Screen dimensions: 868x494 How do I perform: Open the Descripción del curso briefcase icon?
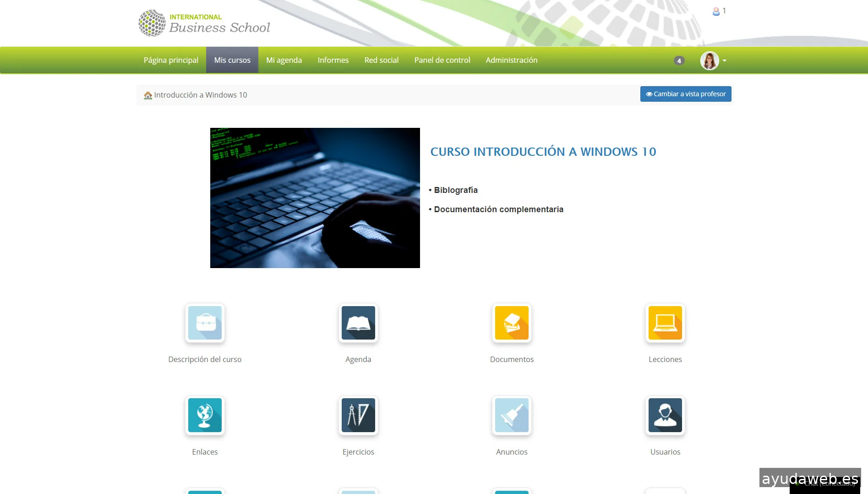[205, 323]
